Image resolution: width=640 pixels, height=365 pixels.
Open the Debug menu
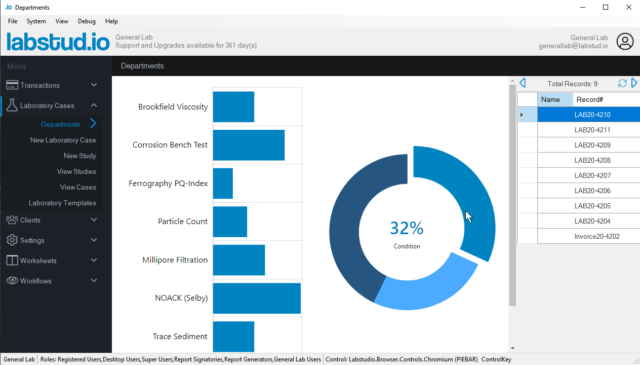tap(87, 21)
